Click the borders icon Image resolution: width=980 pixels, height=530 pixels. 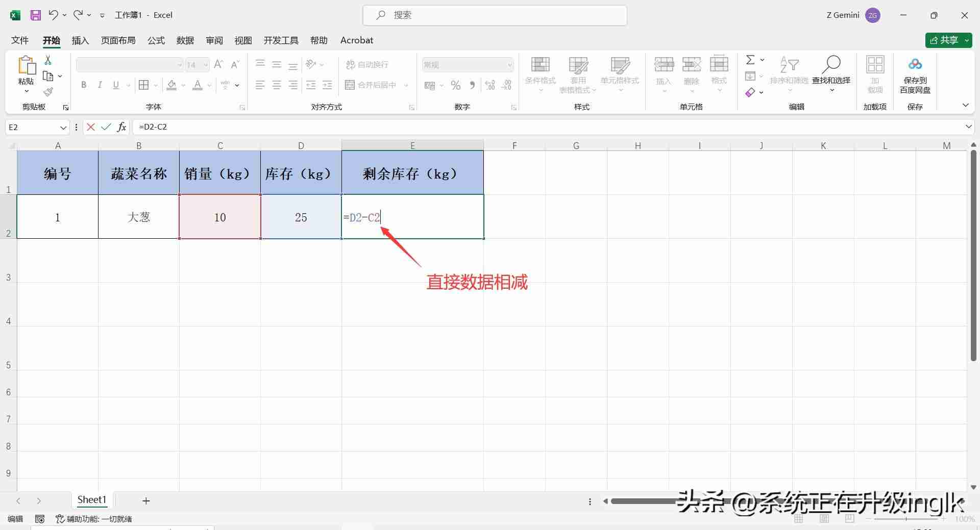(x=144, y=85)
